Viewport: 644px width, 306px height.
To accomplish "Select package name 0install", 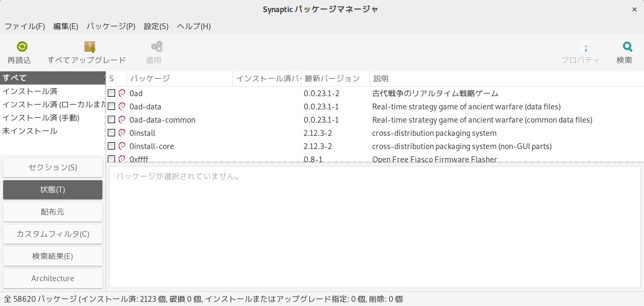I will click(143, 133).
